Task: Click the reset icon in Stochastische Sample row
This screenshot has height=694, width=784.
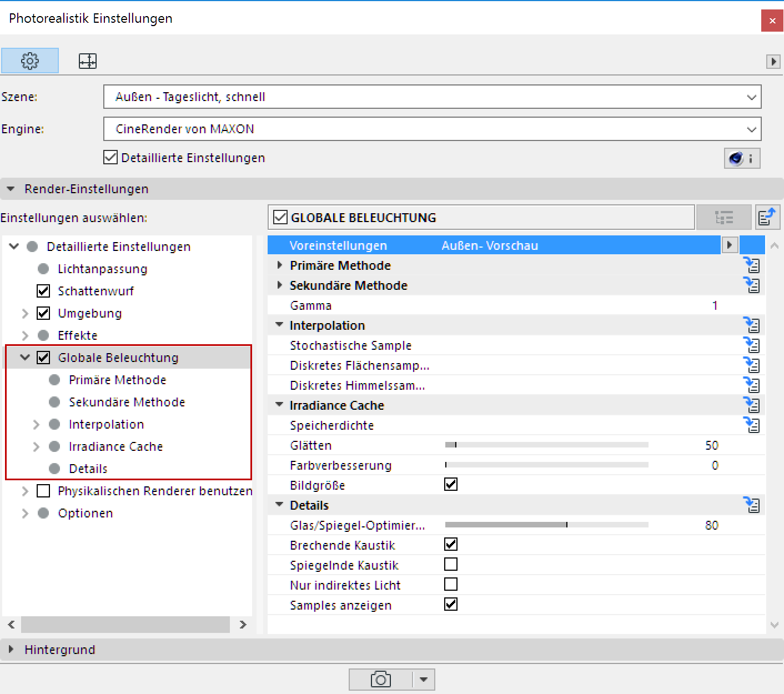Action: point(752,345)
